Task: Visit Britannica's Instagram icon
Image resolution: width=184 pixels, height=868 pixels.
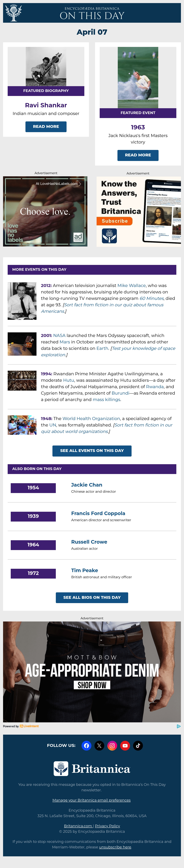Action: pos(112,745)
